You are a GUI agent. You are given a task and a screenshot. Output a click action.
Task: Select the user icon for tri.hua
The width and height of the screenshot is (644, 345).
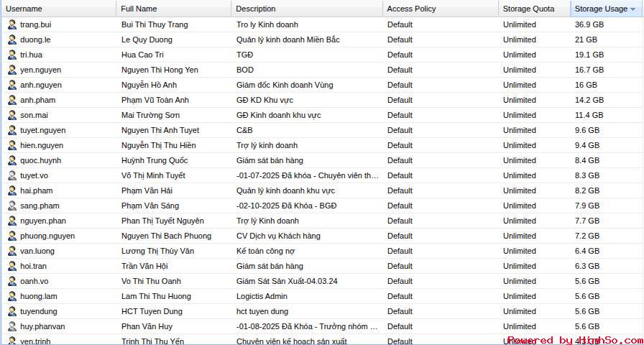coord(11,55)
